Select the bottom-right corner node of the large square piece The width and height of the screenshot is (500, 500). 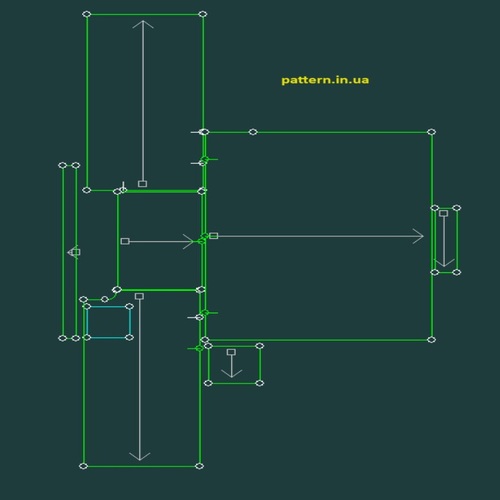[x=431, y=340]
